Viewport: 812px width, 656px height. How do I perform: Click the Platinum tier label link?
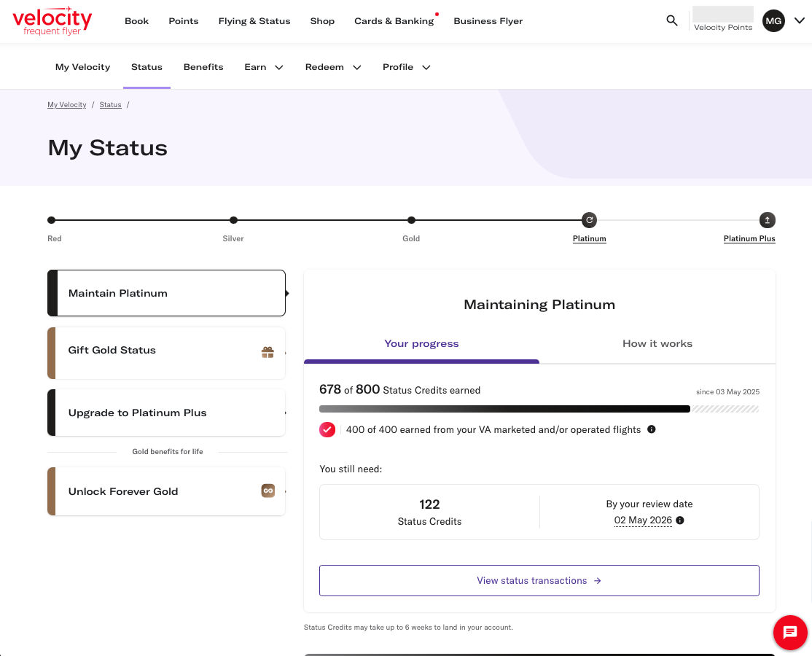pos(590,238)
